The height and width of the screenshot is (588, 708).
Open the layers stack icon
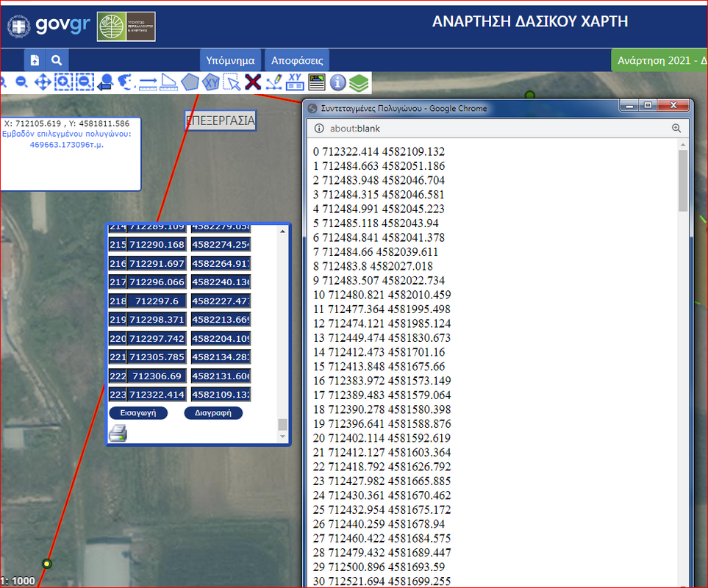[359, 82]
